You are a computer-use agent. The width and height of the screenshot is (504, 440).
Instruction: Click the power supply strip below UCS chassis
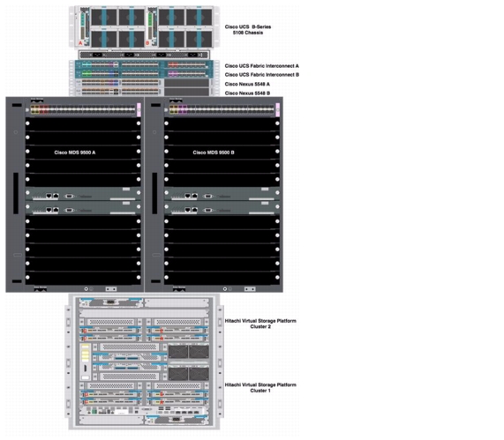(x=144, y=55)
